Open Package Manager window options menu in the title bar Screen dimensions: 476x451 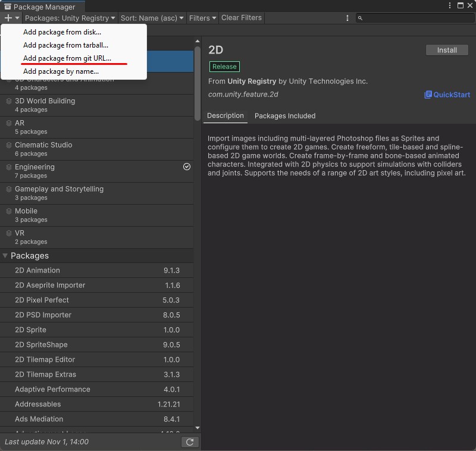(450, 5)
